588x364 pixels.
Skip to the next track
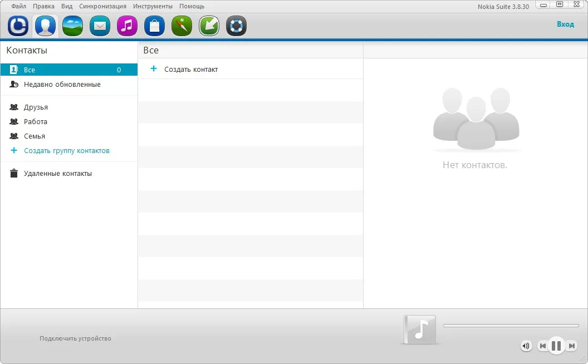pos(571,346)
